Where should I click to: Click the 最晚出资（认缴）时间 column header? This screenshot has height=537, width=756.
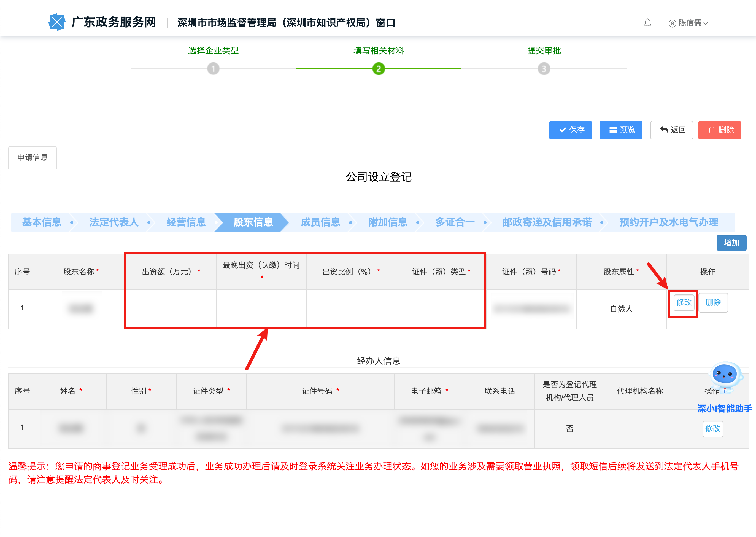[261, 272]
